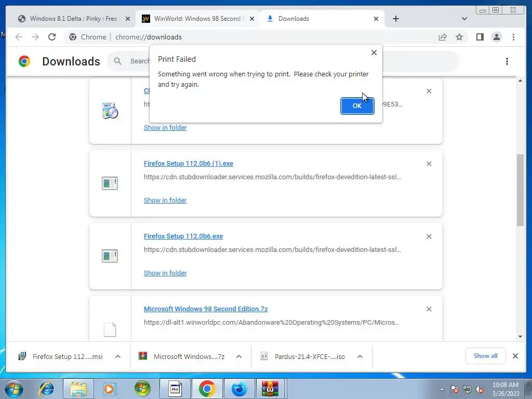
Task: Open Microsoft Windows 98 Second Edition.7z link
Action: click(x=206, y=309)
